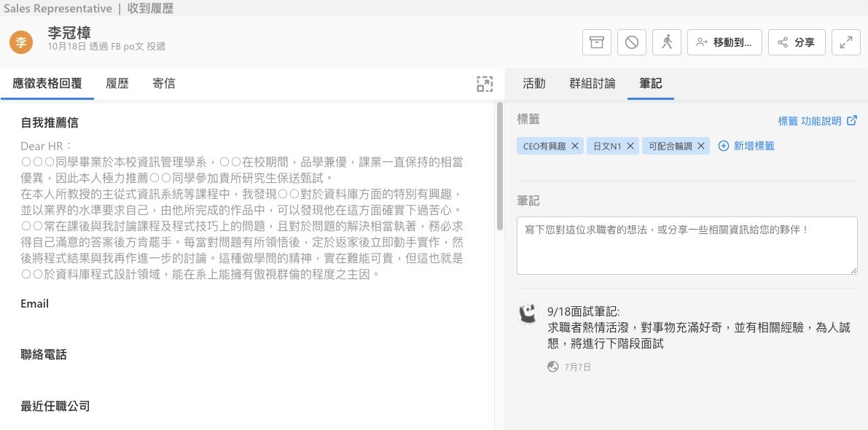Click the Email field label
This screenshot has height=430, width=868.
coord(34,304)
